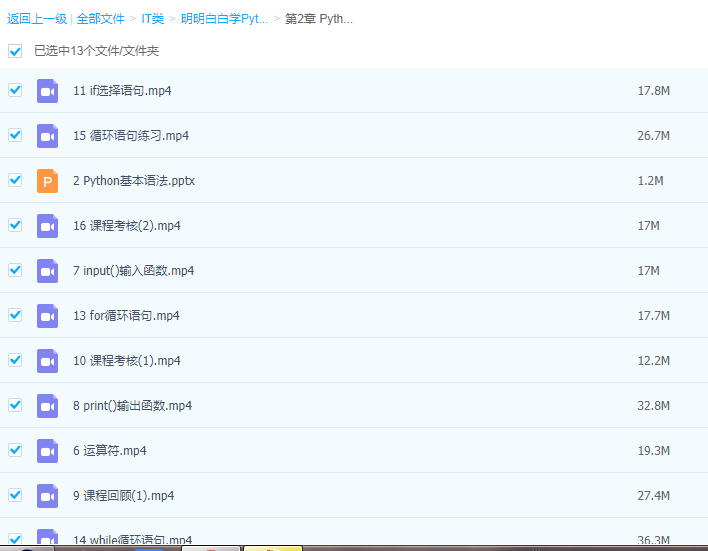Click the 14 while循环语句.mp4 file name
This screenshot has height=551, width=708.
tap(132, 540)
